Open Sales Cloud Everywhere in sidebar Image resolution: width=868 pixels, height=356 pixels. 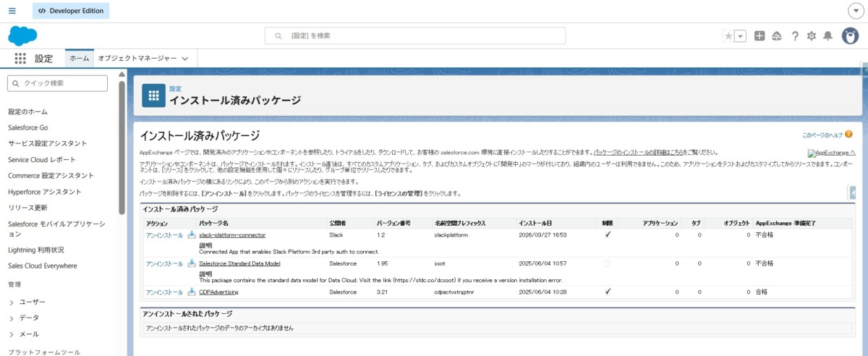[x=43, y=266]
